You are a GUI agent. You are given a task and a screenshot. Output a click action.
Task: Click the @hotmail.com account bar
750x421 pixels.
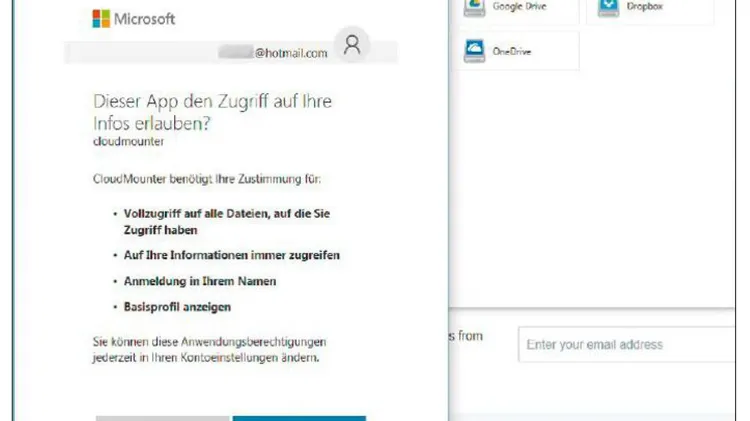tap(231, 53)
